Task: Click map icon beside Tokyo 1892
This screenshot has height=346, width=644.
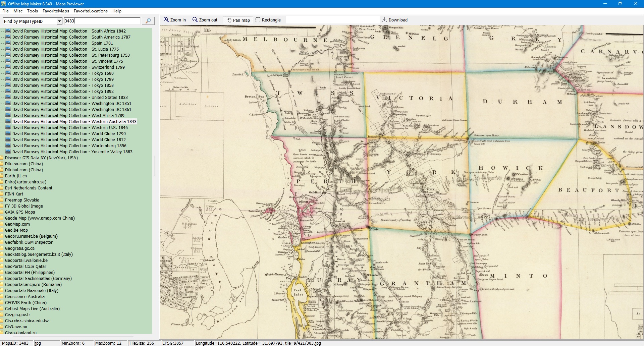Action: pyautogui.click(x=8, y=91)
